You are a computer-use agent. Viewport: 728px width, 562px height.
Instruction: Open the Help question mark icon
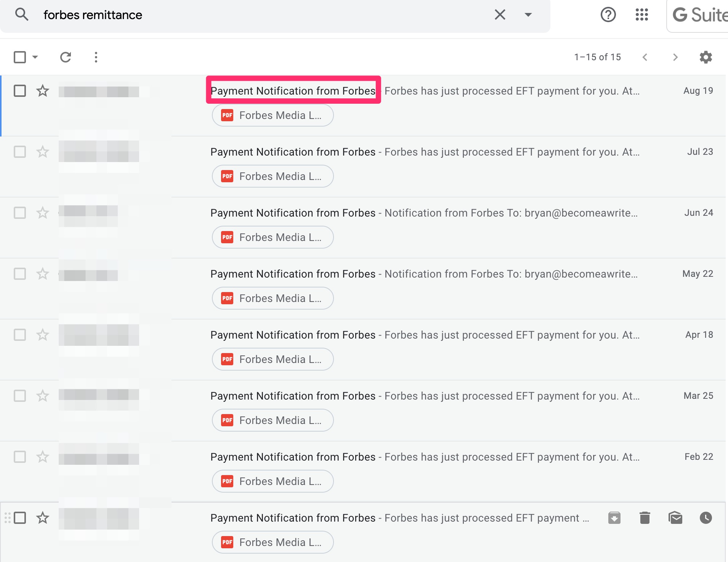point(608,14)
